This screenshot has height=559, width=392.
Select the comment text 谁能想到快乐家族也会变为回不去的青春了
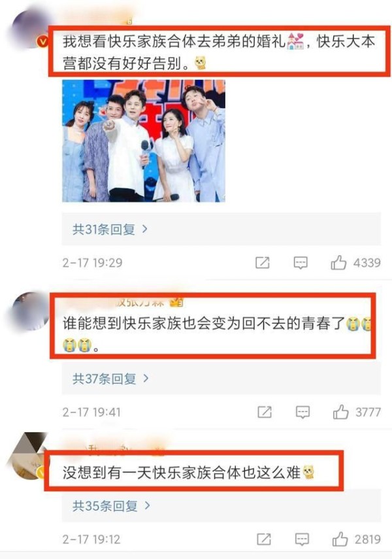pos(204,324)
